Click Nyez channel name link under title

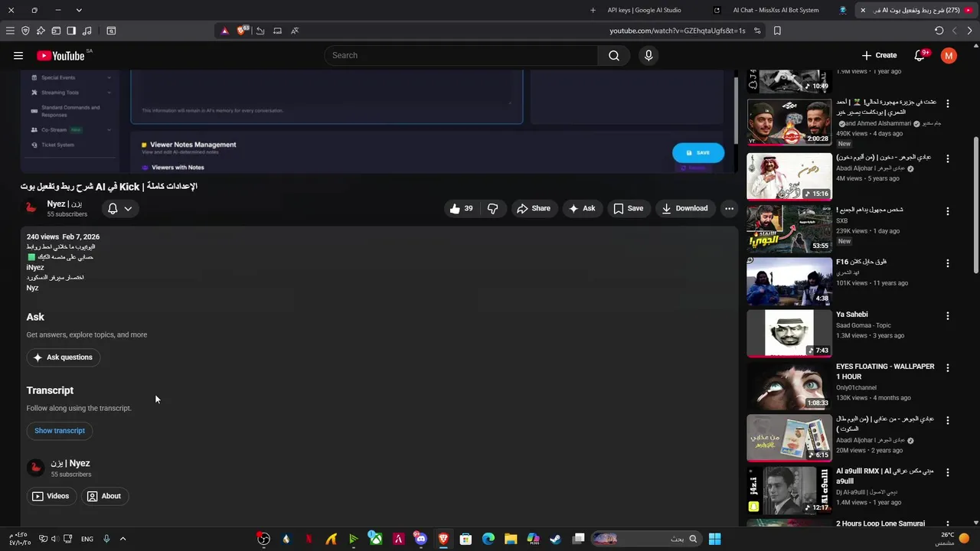click(64, 204)
